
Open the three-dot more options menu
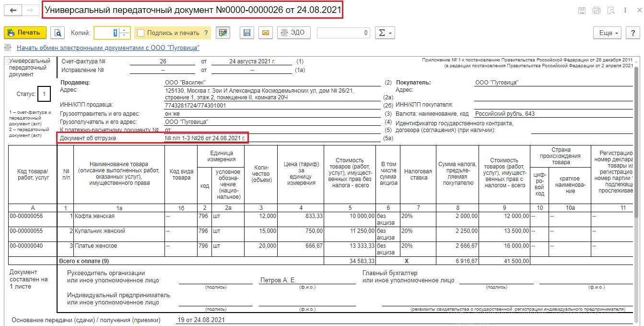pyautogui.click(x=624, y=10)
